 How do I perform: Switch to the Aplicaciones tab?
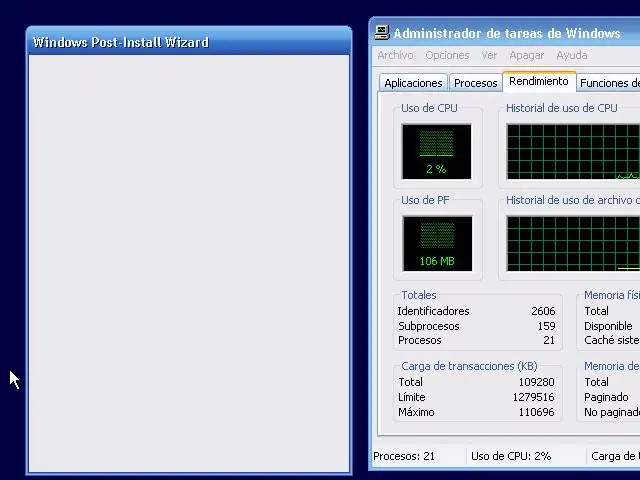[413, 83]
